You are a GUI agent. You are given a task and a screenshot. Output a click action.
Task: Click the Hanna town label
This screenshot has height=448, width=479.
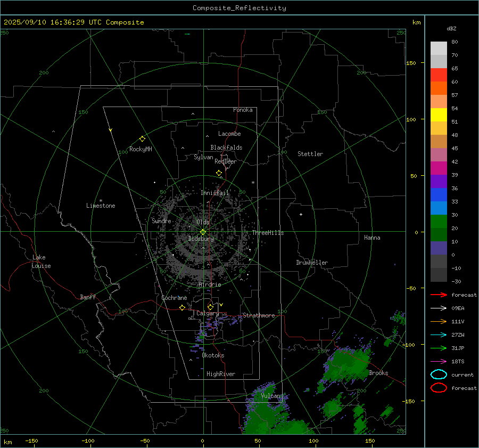click(372, 238)
